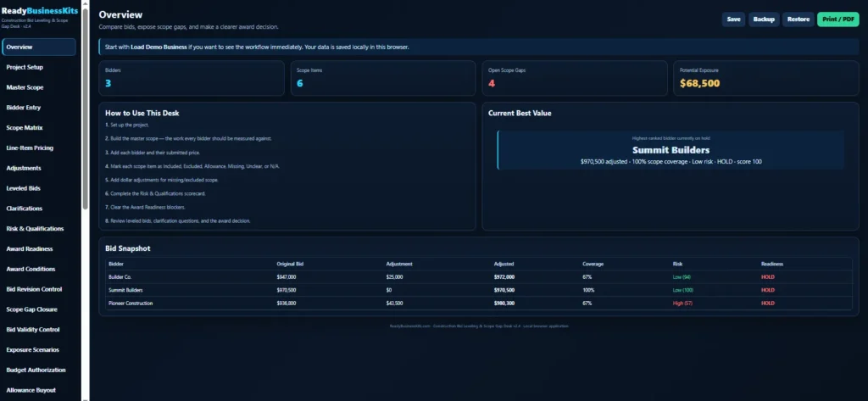Click the HOLD status for Pioneer Construction
The width and height of the screenshot is (868, 401).
pos(768,304)
